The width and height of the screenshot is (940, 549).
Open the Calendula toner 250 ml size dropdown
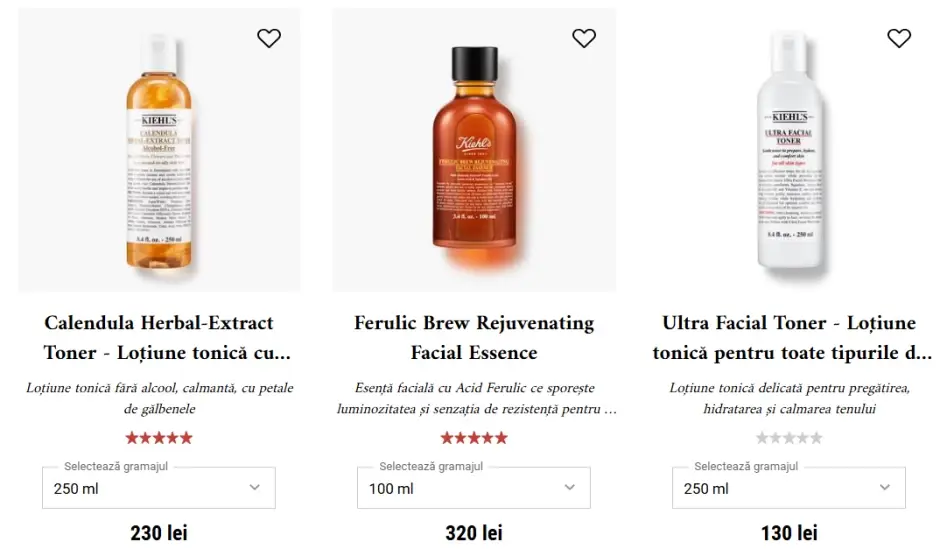click(159, 488)
